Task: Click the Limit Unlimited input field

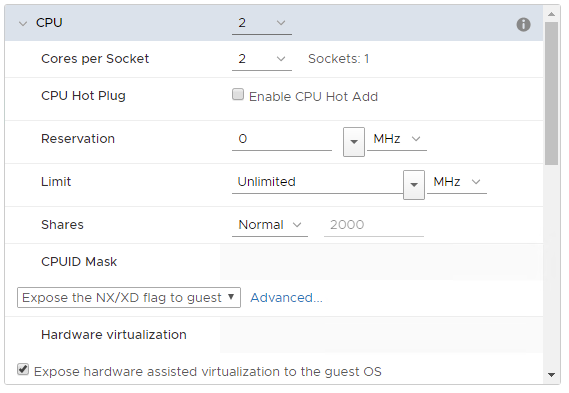Action: 318,182
